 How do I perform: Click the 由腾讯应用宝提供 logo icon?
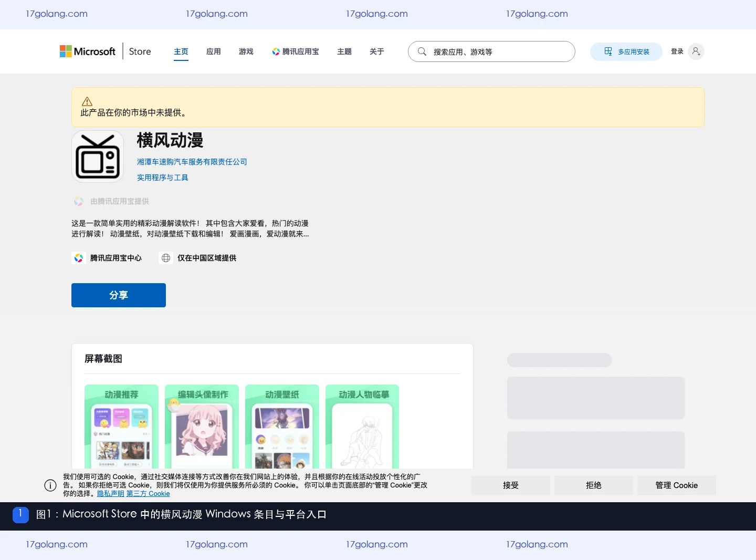coord(79,201)
